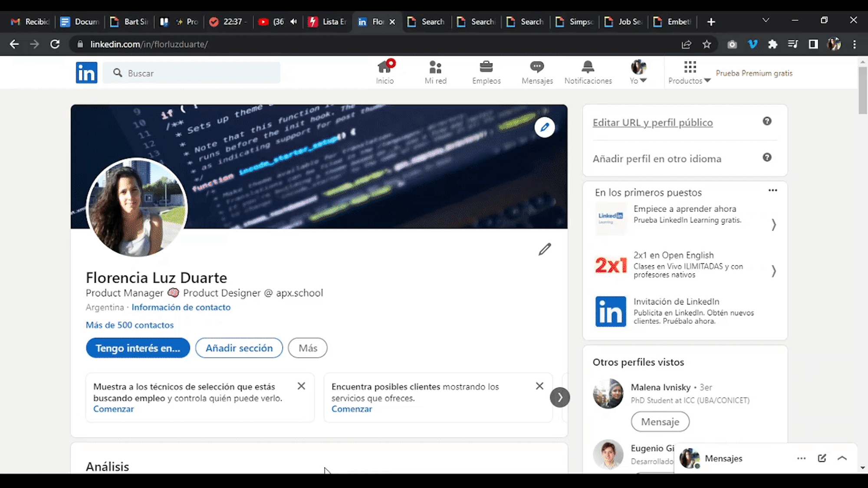Go to the Mi red menu
The width and height of the screenshot is (868, 488).
[x=435, y=72]
